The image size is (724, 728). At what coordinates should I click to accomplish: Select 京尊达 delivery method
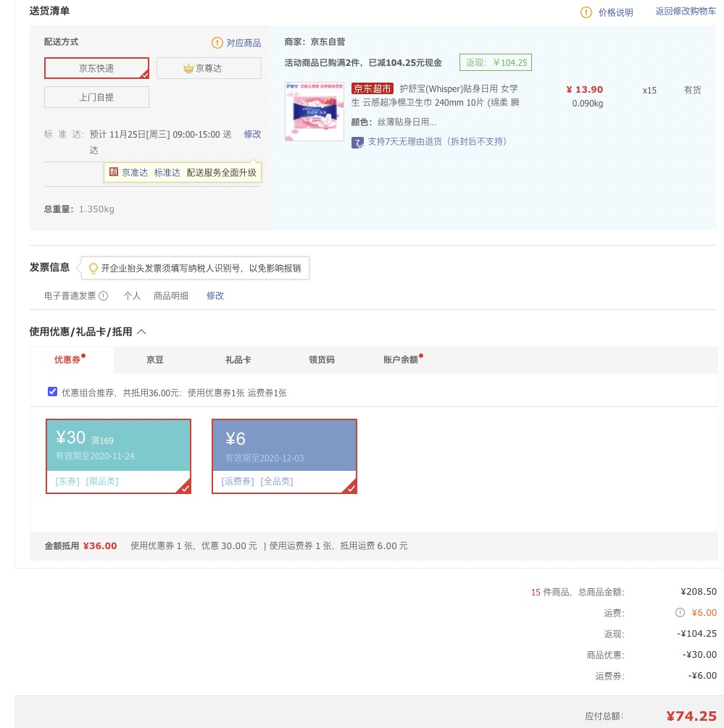point(209,68)
